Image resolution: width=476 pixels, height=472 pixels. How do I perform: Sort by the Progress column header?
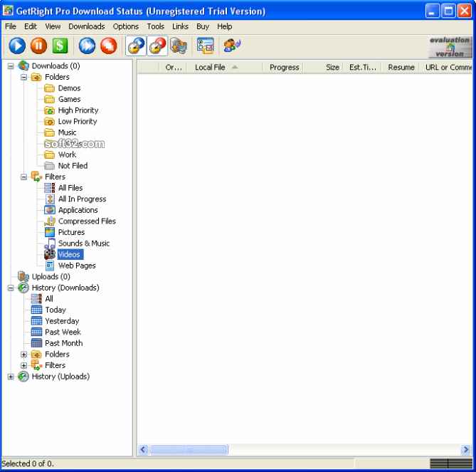(x=283, y=68)
